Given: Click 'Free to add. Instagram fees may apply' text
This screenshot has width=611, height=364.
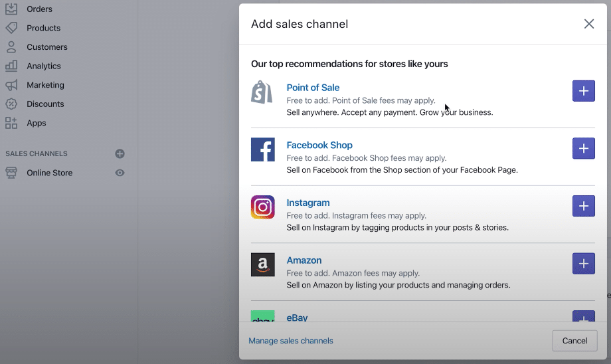Looking at the screenshot, I should pos(356,215).
